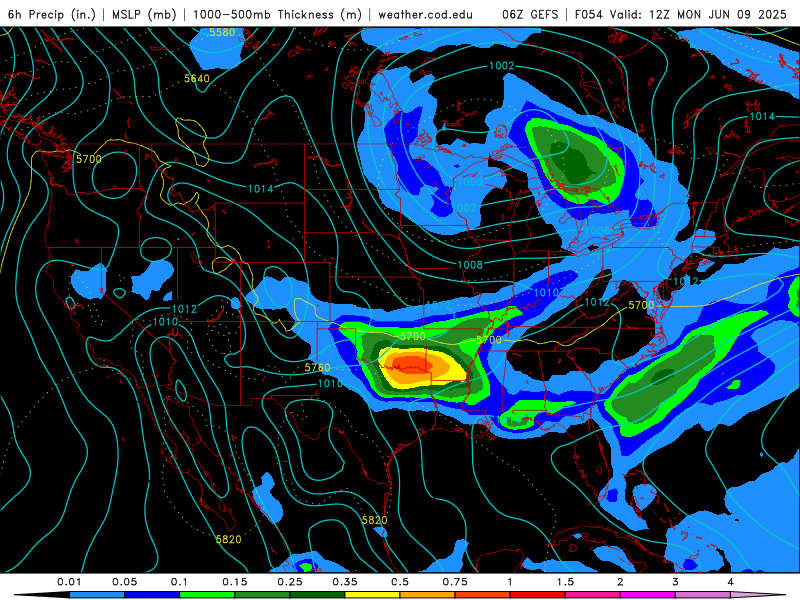Click the bright green 0.1–0.15 legend swatch
Screen dimensions: 800x600
pyautogui.click(x=207, y=595)
